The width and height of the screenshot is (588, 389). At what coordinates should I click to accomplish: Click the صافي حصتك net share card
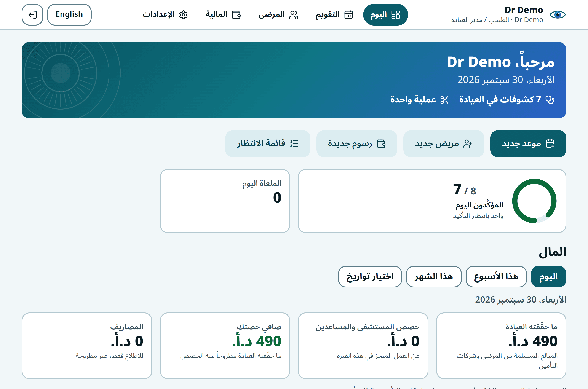point(225,346)
